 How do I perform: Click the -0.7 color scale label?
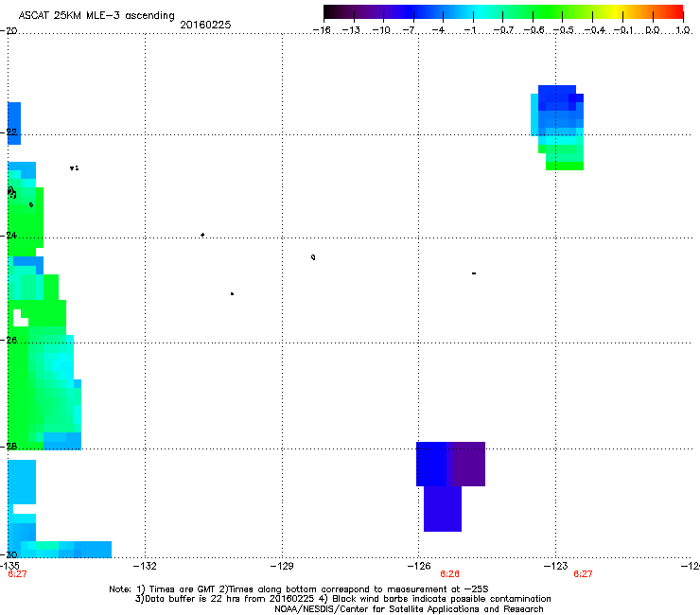503,30
